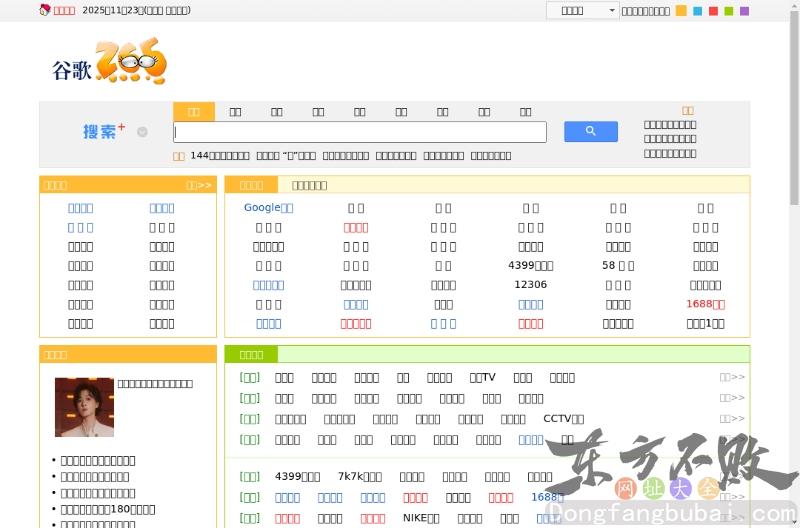Open the CCTV link in category rows
The width and height of the screenshot is (800, 528).
tap(563, 419)
